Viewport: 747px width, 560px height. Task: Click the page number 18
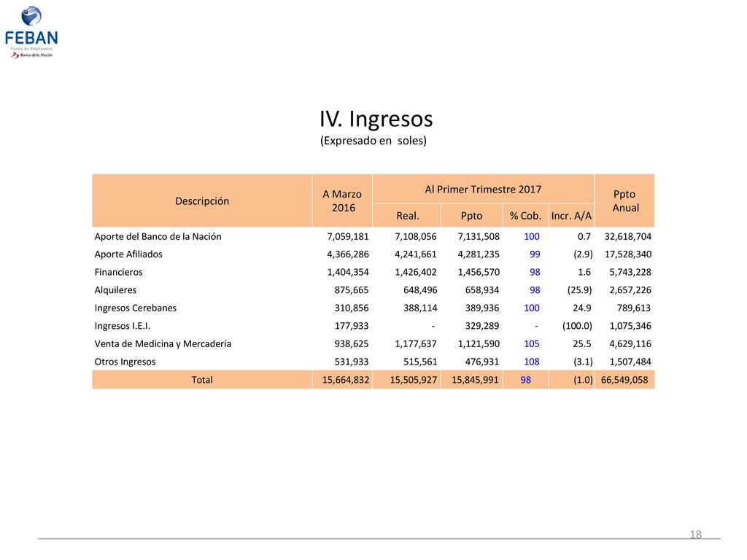[x=695, y=534]
